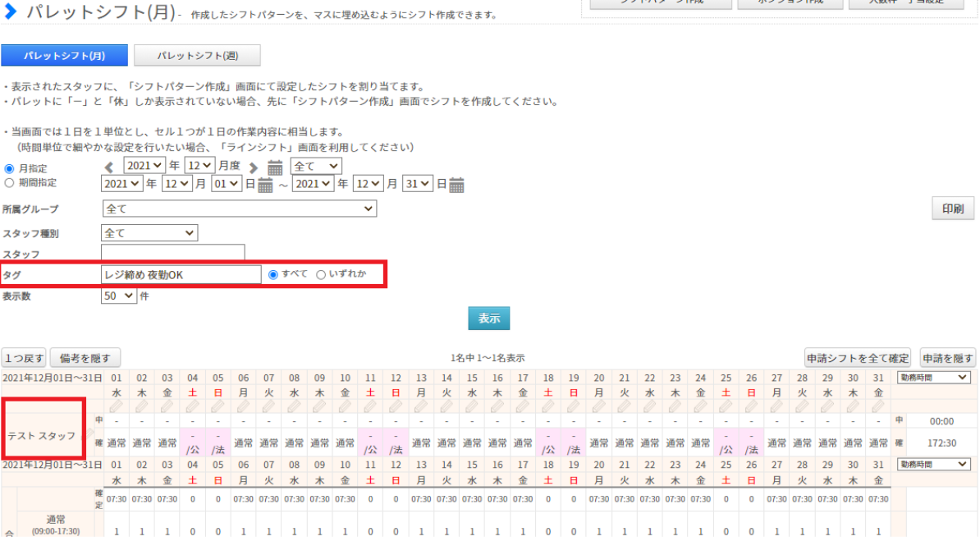Image resolution: width=980 pixels, height=541 pixels.
Task: Select the 期間指定 radio button
Action: 10,183
